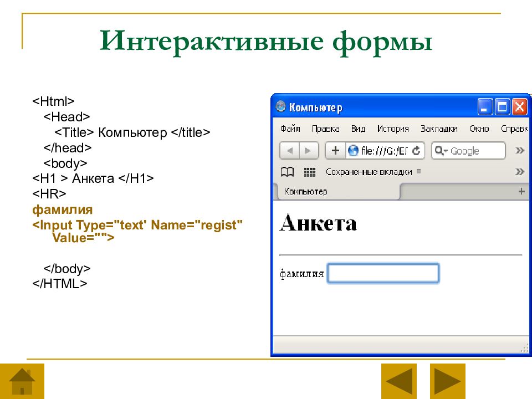Click the </HTML> closing tag line

[x=60, y=283]
